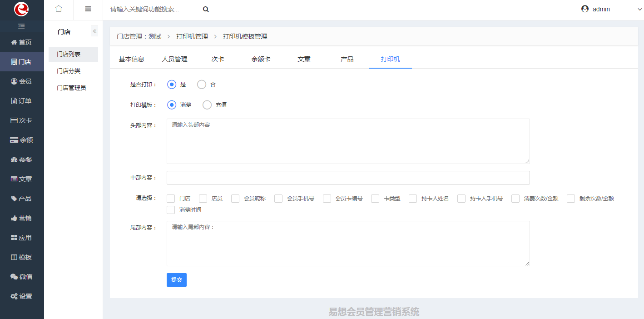Open 设置 in the left sidebar
The image size is (644, 319).
(22, 296)
